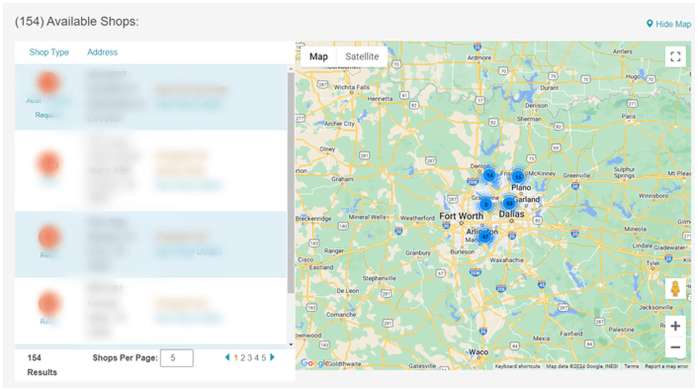Go to results page 4
The height and width of the screenshot is (391, 698).
point(256,358)
